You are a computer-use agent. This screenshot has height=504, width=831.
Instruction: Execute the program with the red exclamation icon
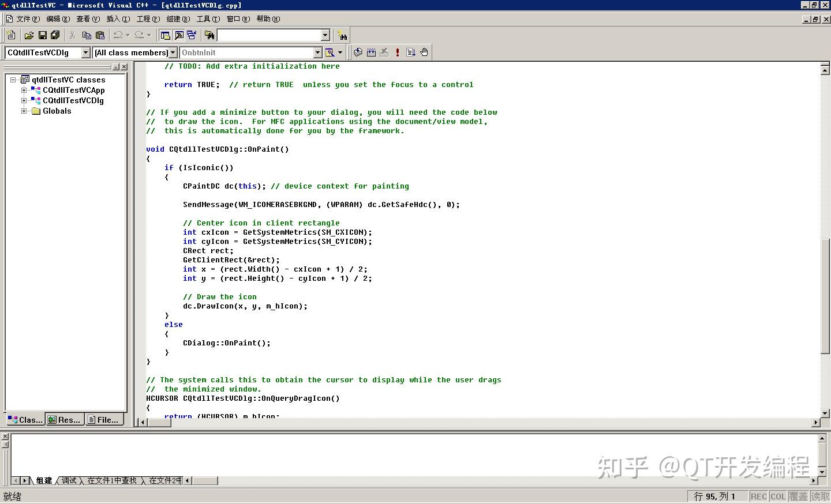(x=397, y=52)
